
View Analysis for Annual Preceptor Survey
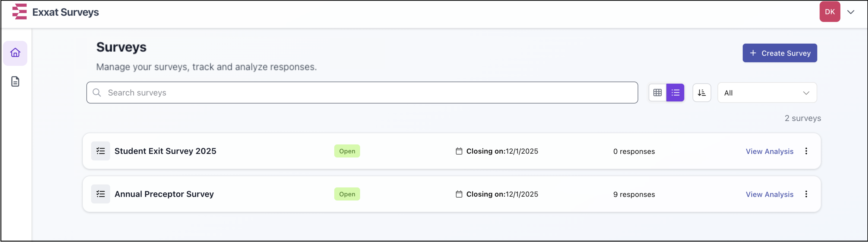coord(769,195)
